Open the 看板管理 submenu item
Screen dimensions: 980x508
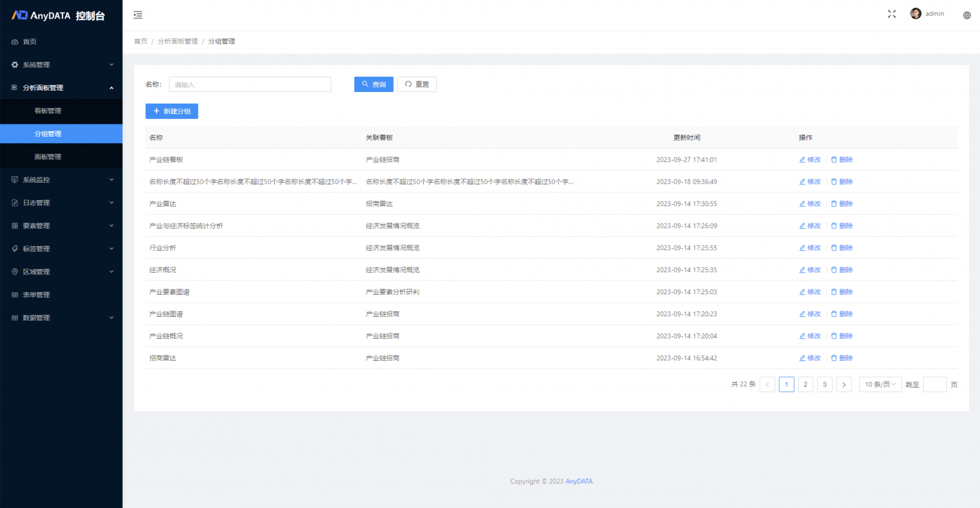[x=61, y=111]
